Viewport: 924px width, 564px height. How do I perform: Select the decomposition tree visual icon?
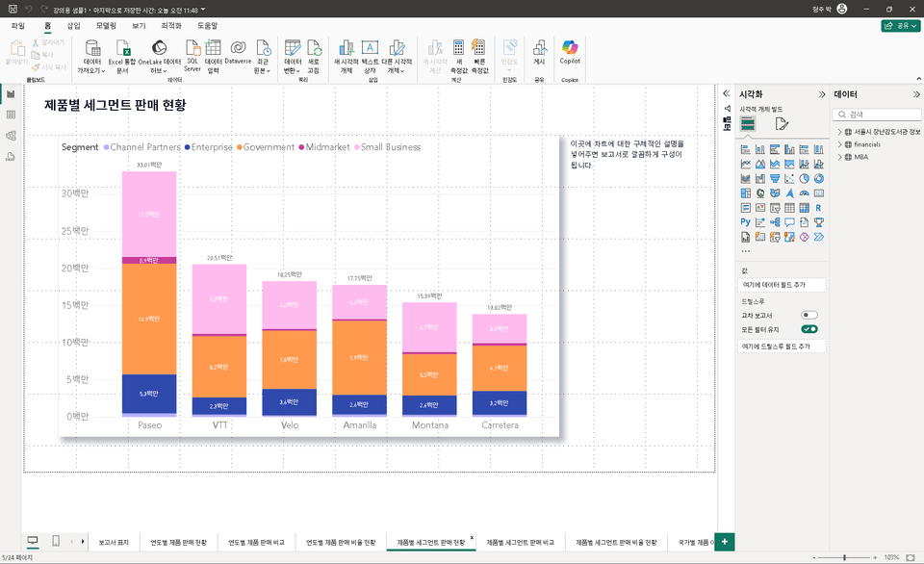tap(775, 222)
